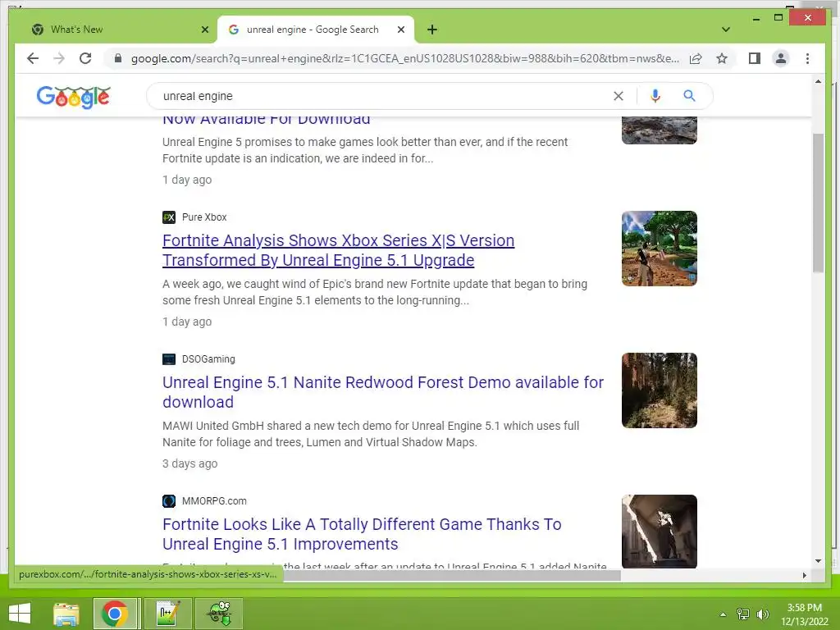Open Fortnite Looks Like A Totally Different Game
The width and height of the screenshot is (840, 630).
362,534
